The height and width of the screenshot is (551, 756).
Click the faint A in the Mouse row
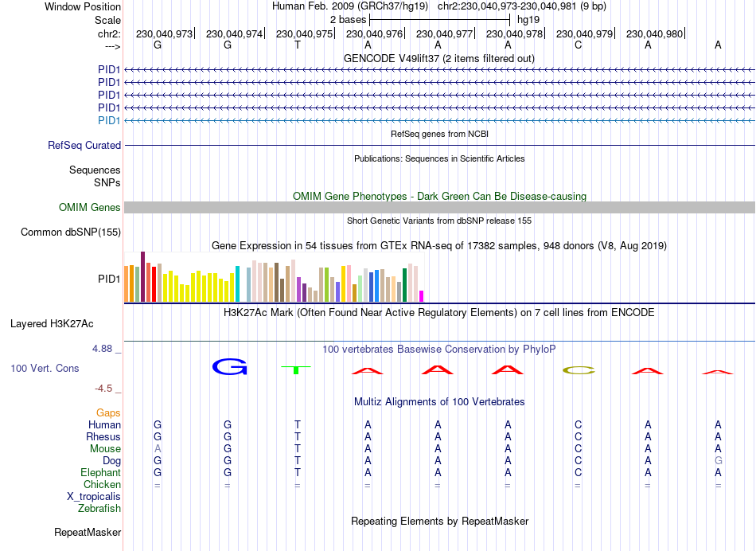158,449
